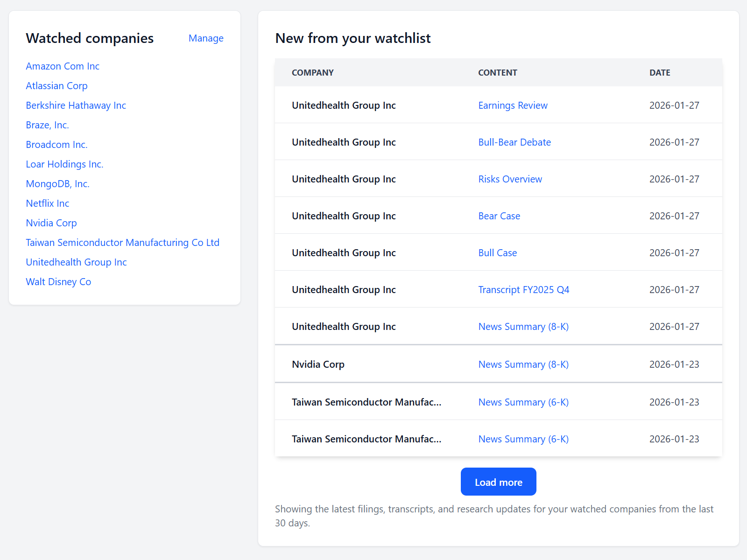Open Broadcom Inc. company page
This screenshot has width=747, height=560.
56,145
